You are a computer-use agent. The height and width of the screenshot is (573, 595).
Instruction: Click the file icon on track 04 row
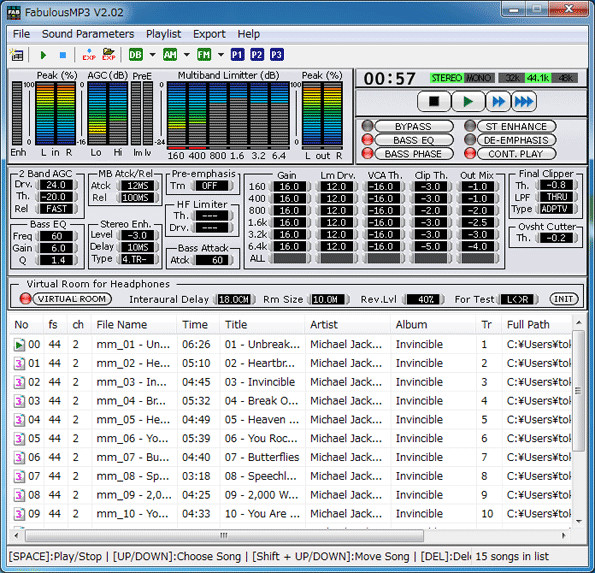coord(19,420)
